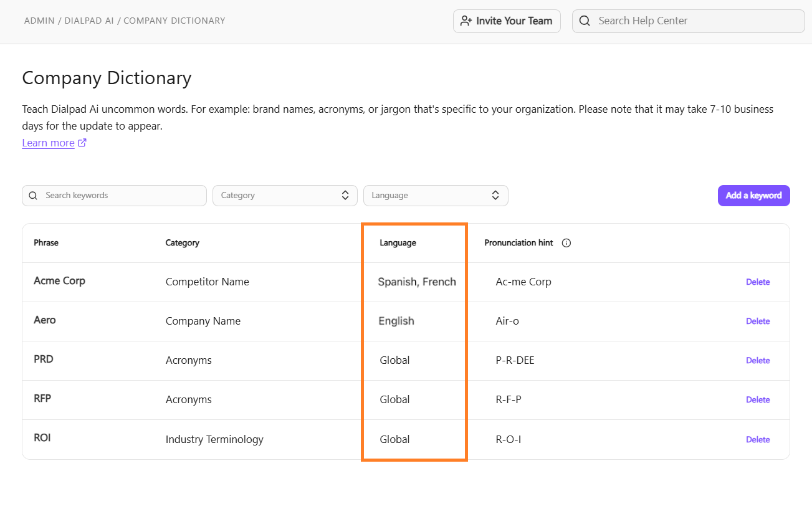Viewport: 812px width, 519px height.
Task: Click the R-O-I pronunciation hint
Action: (509, 439)
